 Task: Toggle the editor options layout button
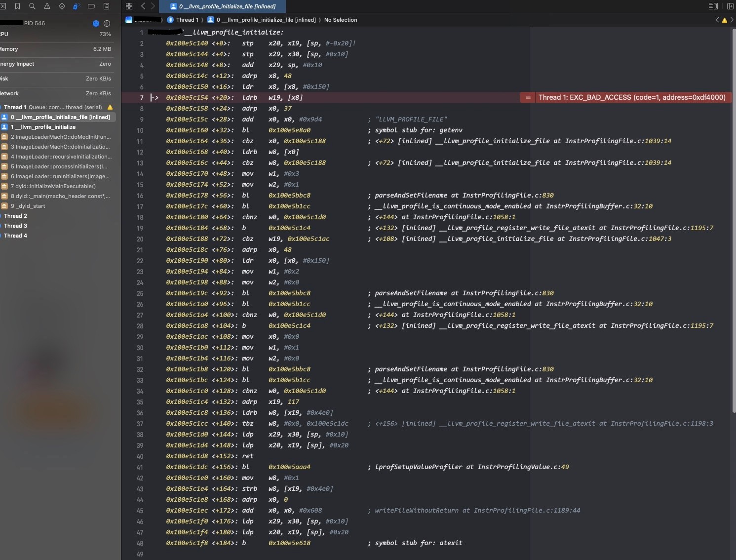713,6
